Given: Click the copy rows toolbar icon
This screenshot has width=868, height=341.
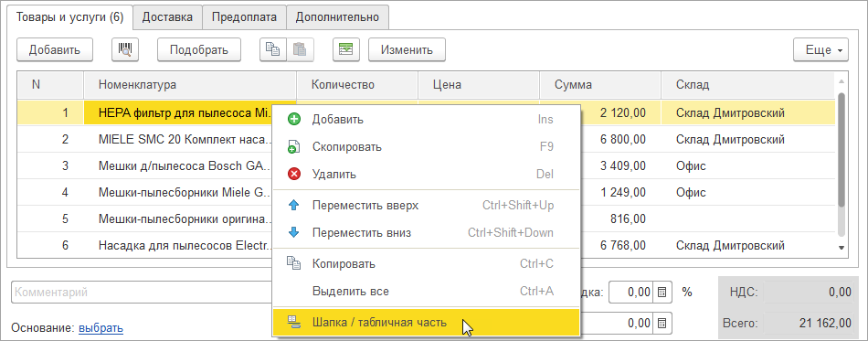Looking at the screenshot, I should 273,49.
